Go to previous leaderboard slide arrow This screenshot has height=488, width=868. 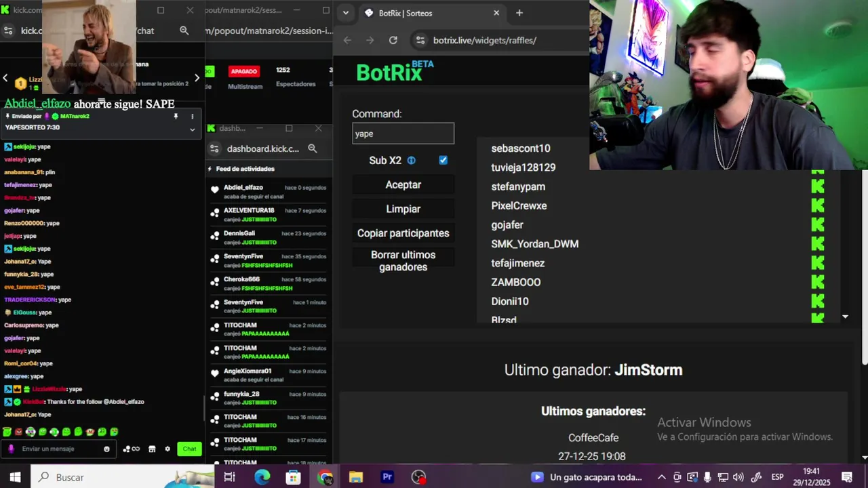tap(5, 78)
